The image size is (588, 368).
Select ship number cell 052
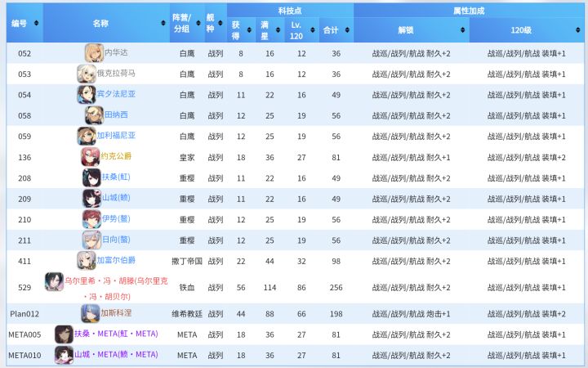point(24,53)
